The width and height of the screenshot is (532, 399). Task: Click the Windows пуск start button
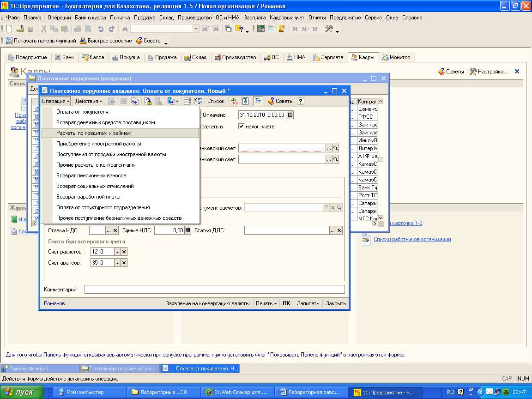coord(22,392)
